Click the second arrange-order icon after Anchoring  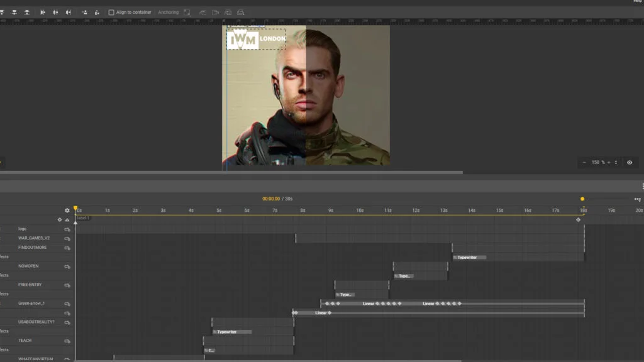click(x=216, y=13)
